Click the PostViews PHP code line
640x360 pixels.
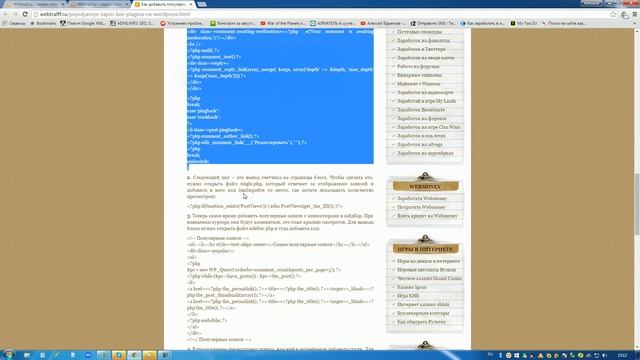(264, 207)
